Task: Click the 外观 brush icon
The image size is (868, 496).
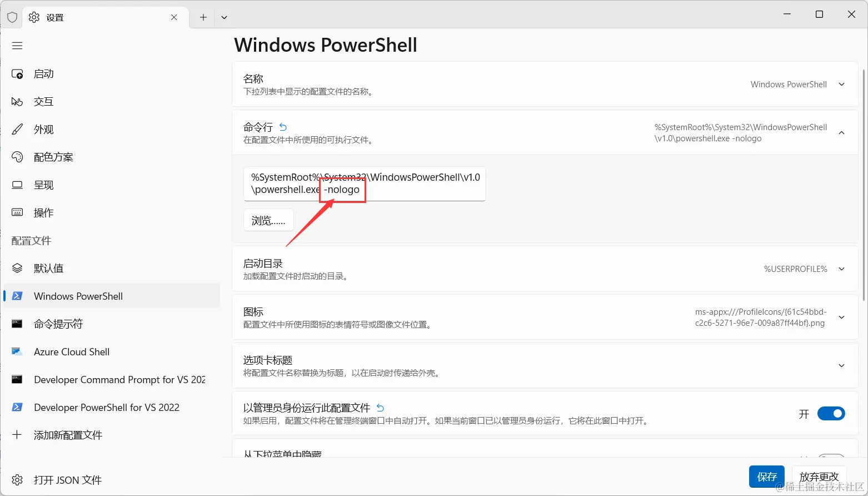Action: [17, 130]
